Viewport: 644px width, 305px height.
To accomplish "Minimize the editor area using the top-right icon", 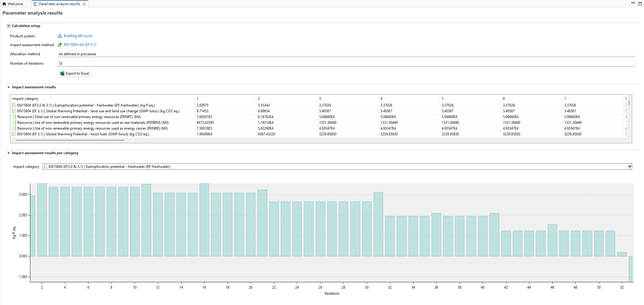I will point(633,3).
